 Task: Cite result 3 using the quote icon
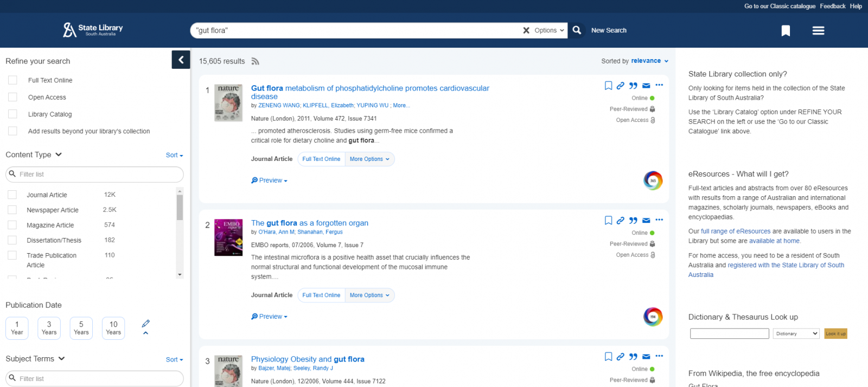633,357
